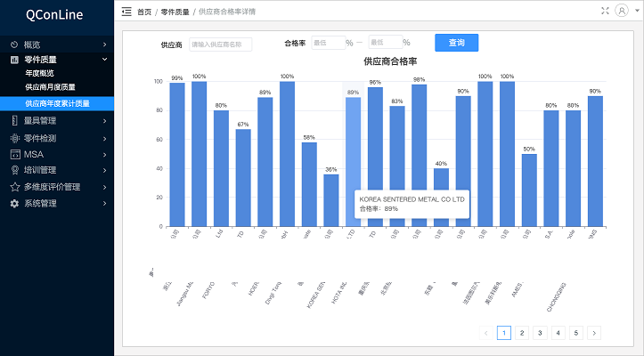Image resolution: width=644 pixels, height=356 pixels.
Task: Click the user avatar icon
Action: (x=622, y=11)
